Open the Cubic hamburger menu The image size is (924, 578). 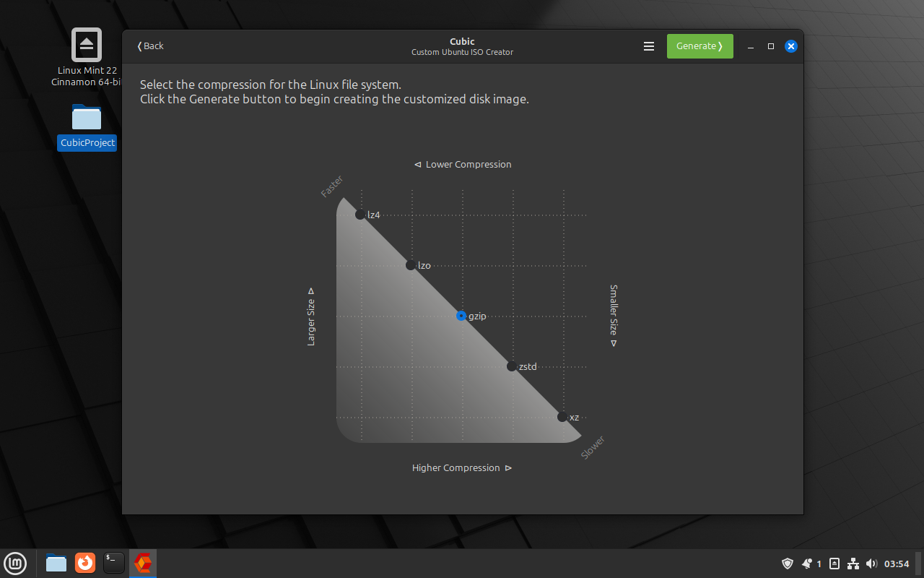[649, 46]
